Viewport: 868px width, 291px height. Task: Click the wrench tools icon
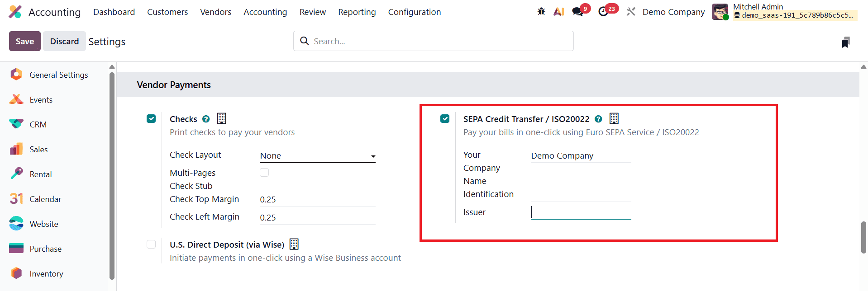[631, 12]
